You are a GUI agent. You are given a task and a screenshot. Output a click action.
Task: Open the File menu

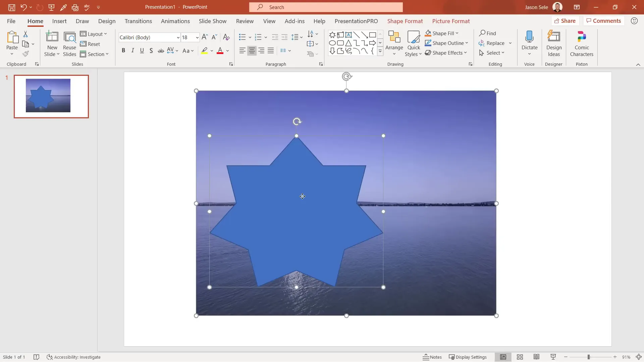click(11, 21)
